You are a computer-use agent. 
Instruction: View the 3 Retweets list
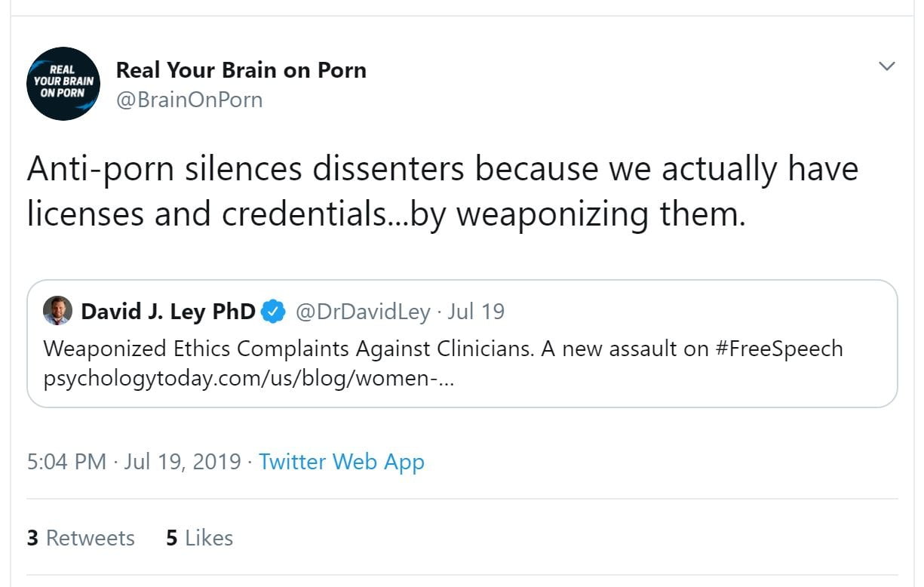tap(81, 538)
